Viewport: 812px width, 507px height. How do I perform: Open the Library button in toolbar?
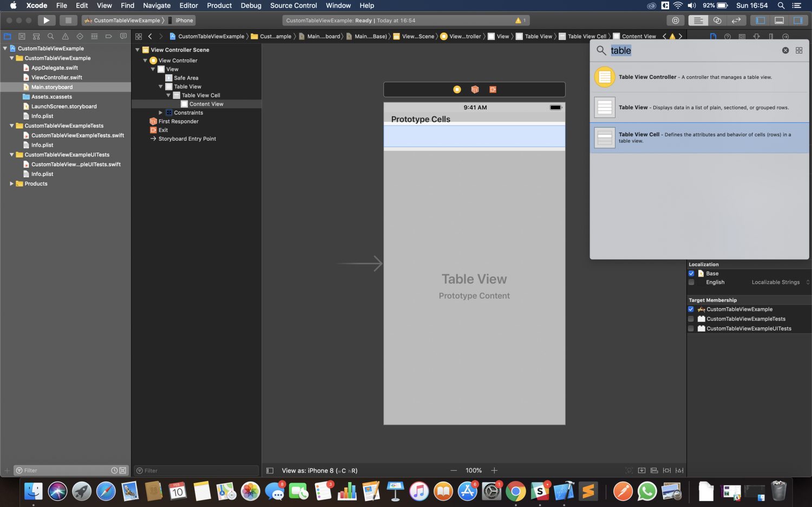pos(675,21)
